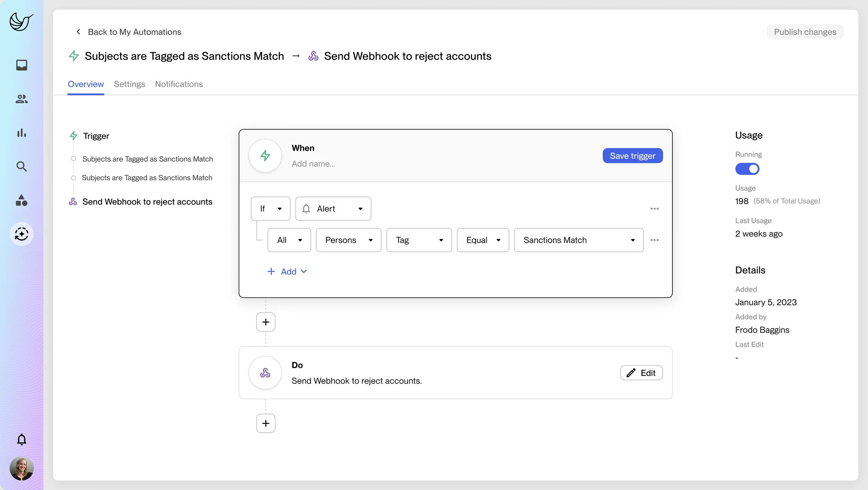This screenshot has height=490, width=868.
Task: Open the people/subjects sidebar icon
Action: click(x=21, y=99)
